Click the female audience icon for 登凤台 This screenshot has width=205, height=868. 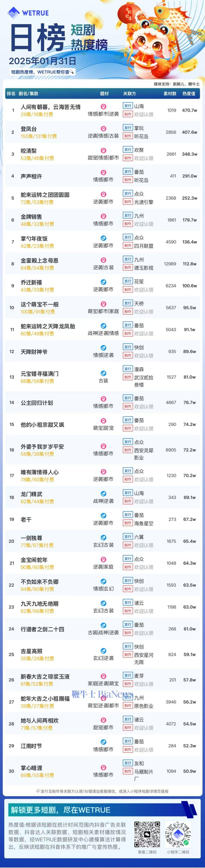104,129
